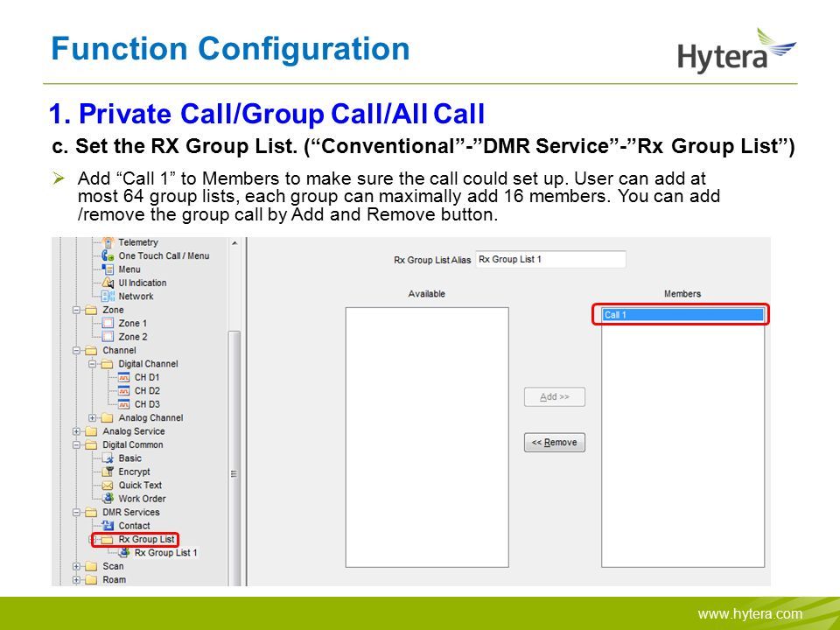Click the CH D3 channel icon
Image resolution: width=840 pixels, height=630 pixels.
[123, 404]
